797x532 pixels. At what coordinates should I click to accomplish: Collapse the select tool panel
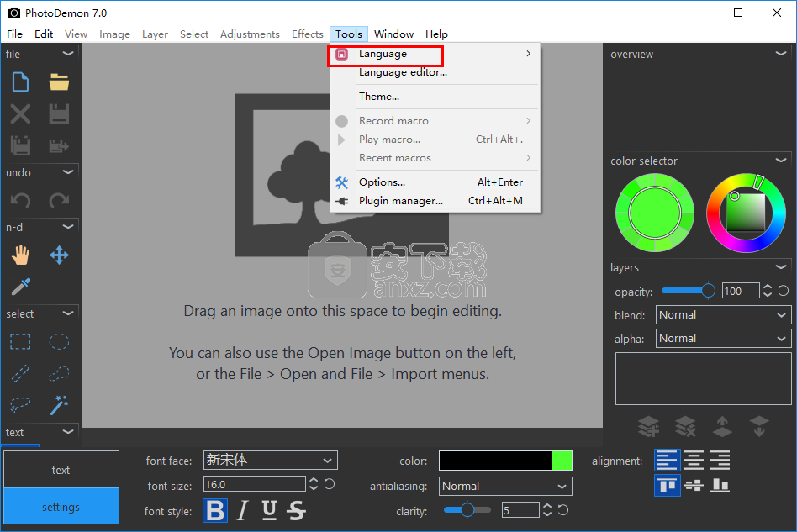[67, 313]
